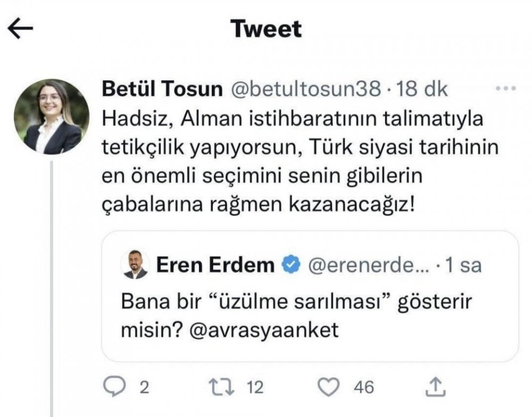This screenshot has height=417, width=532.
Task: Click the Betül Tosun display name
Action: point(162,89)
